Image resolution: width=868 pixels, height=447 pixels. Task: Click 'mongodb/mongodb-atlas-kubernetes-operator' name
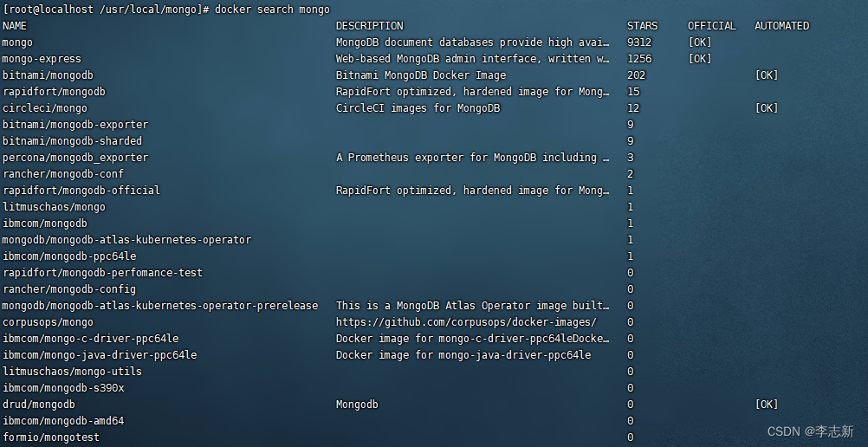pos(126,240)
